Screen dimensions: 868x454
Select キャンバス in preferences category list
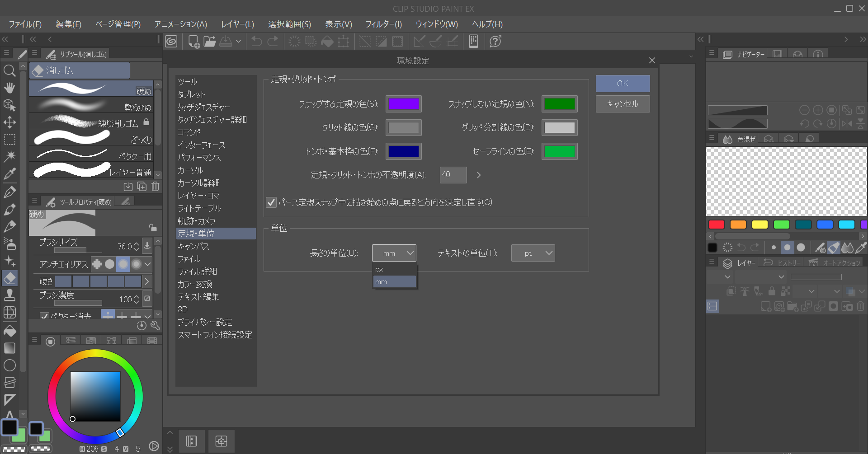click(193, 246)
